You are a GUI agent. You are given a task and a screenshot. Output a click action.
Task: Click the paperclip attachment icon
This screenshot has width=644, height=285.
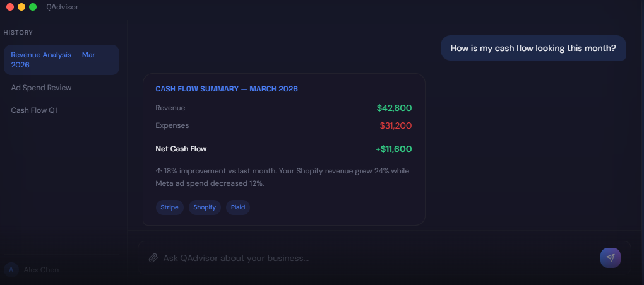pos(153,258)
